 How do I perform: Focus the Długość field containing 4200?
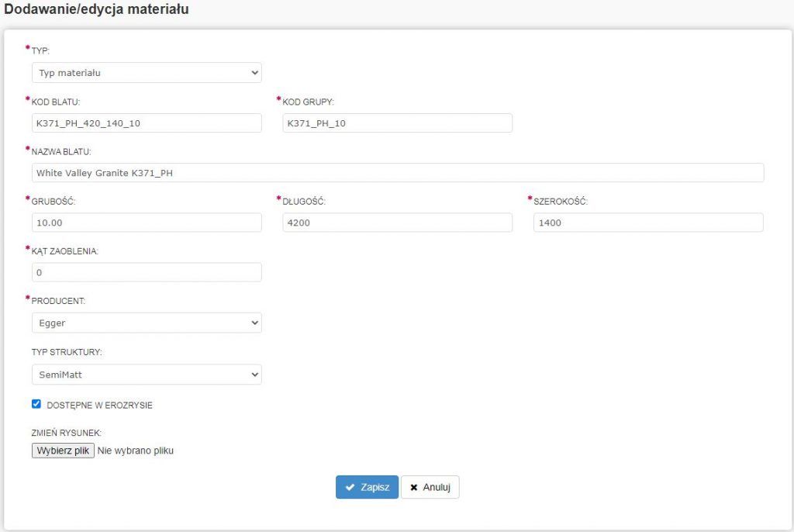397,223
